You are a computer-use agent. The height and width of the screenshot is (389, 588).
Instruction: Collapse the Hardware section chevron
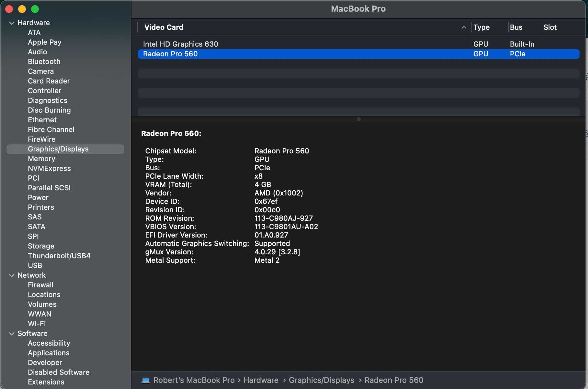pos(12,23)
